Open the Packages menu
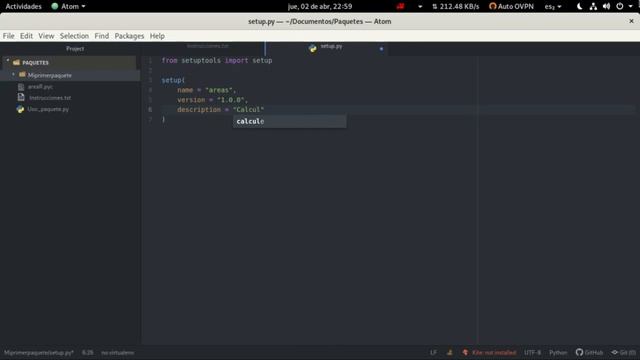The height and width of the screenshot is (360, 640). pos(129,36)
